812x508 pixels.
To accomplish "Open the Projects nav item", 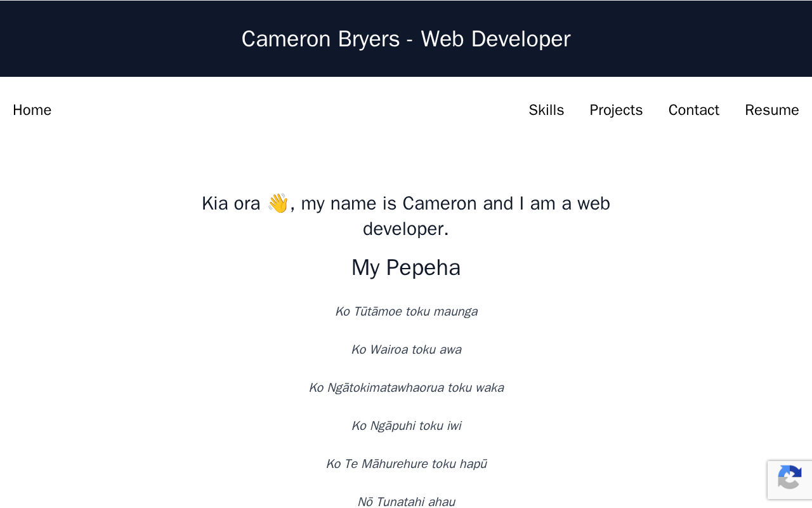I will tap(616, 110).
